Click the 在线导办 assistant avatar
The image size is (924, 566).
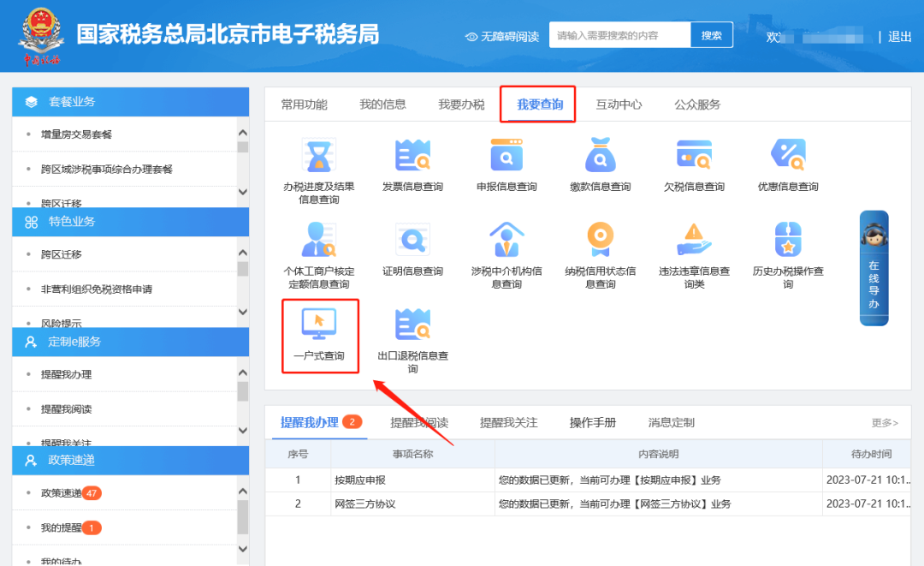tap(874, 235)
